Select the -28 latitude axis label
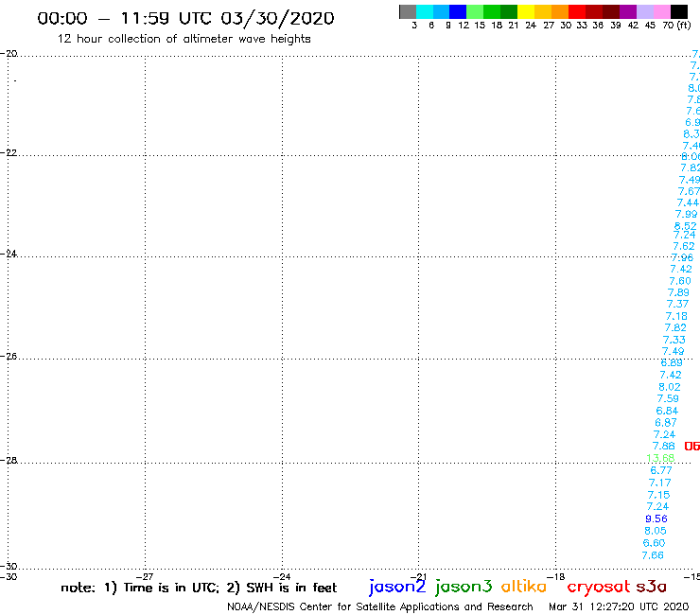Viewport: 700px width, 615px height. [x=9, y=460]
